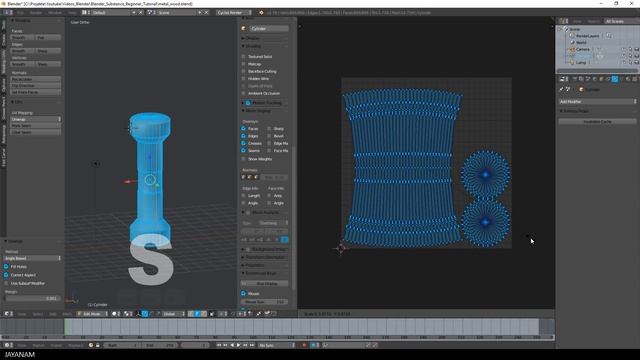Select edge select mode icon
This screenshot has height=360, width=640.
198,314
